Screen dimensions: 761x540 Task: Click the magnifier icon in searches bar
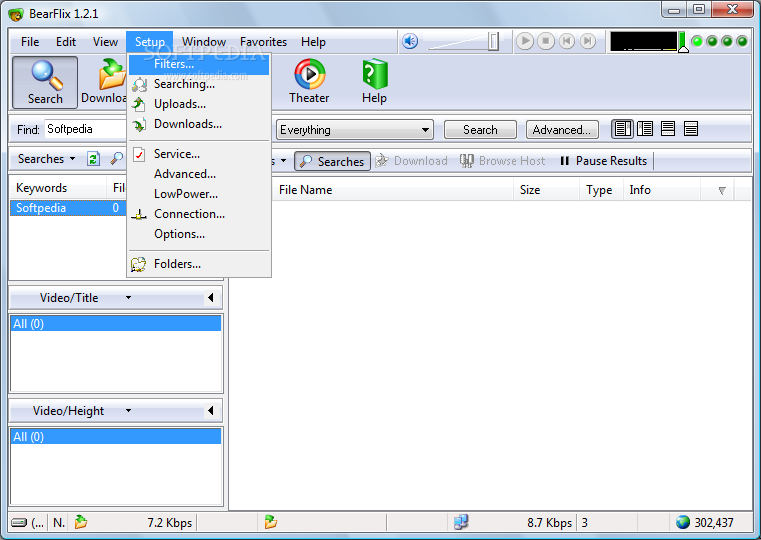(x=116, y=159)
